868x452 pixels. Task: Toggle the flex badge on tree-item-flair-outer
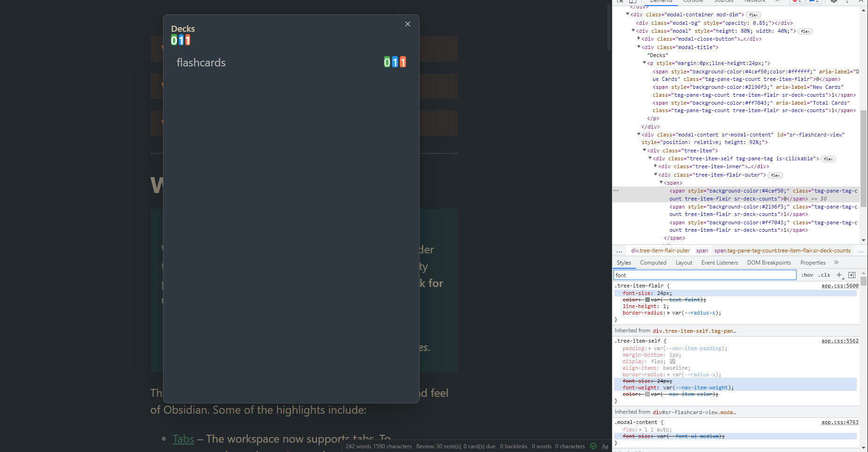(775, 175)
